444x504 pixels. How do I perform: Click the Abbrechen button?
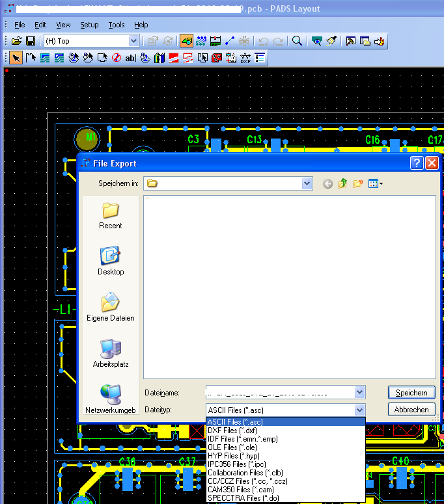[411, 410]
